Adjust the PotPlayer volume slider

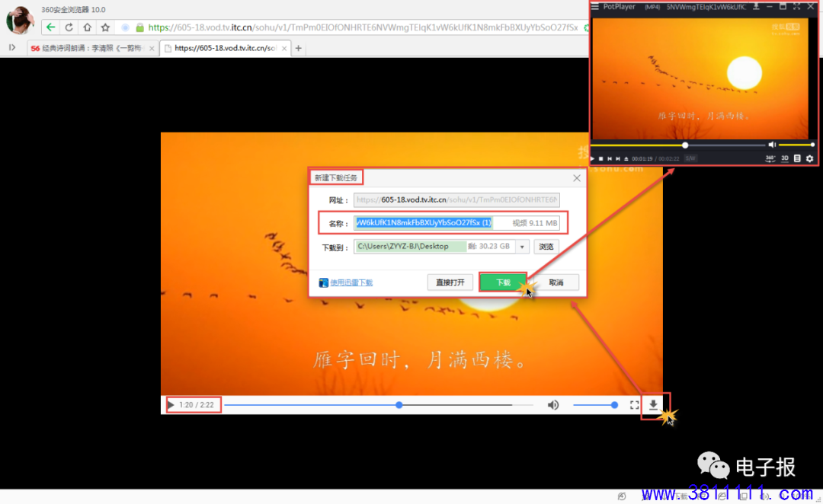click(x=796, y=145)
